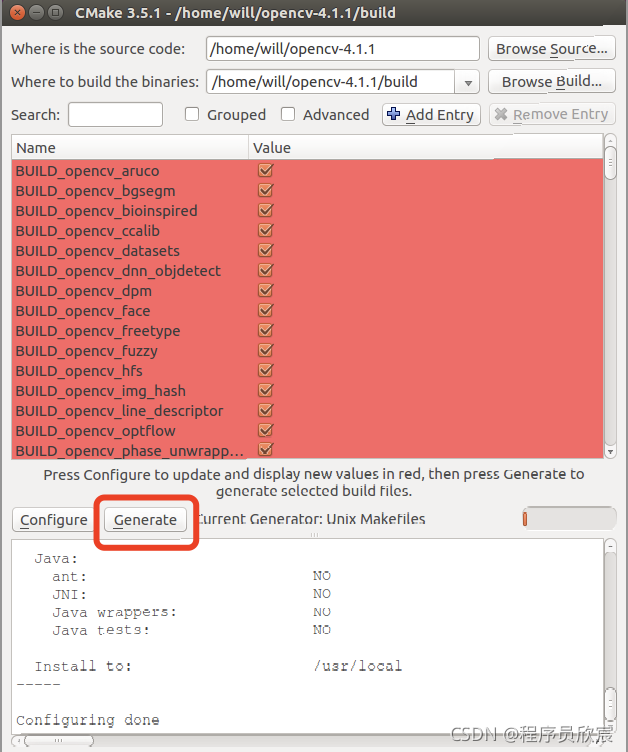Click the Search input field

tap(115, 115)
